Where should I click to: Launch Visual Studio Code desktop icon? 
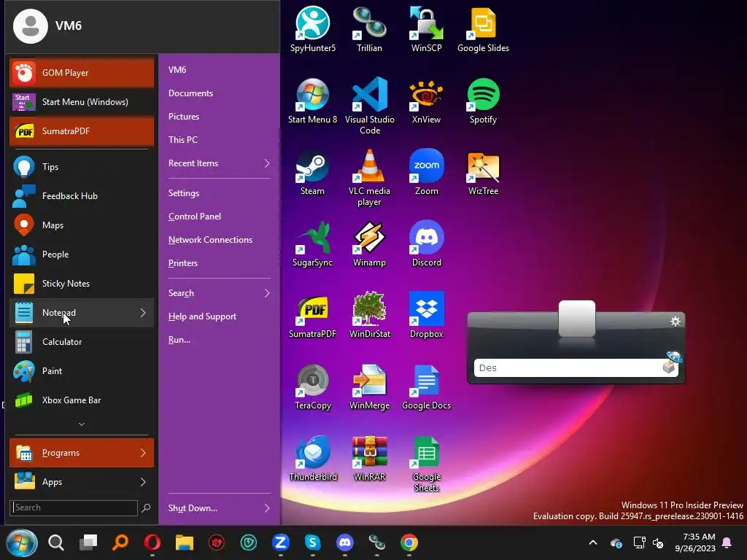(x=370, y=106)
